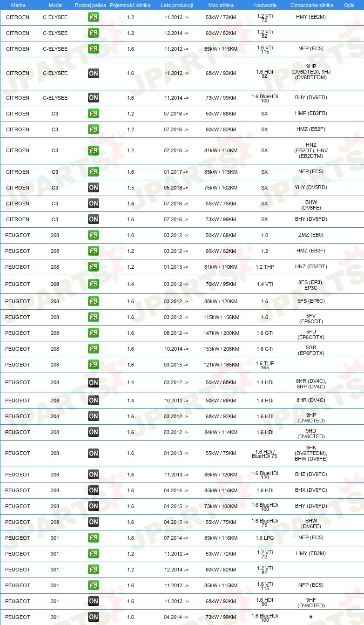Click the ON icon in the BHX (DV6FC) row
The width and height of the screenshot is (364, 625).
tap(94, 490)
